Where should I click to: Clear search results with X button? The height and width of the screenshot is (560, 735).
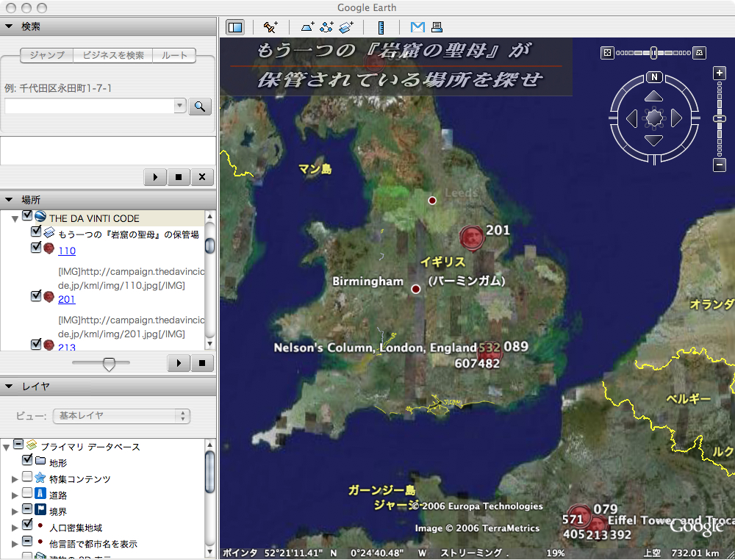(x=202, y=177)
